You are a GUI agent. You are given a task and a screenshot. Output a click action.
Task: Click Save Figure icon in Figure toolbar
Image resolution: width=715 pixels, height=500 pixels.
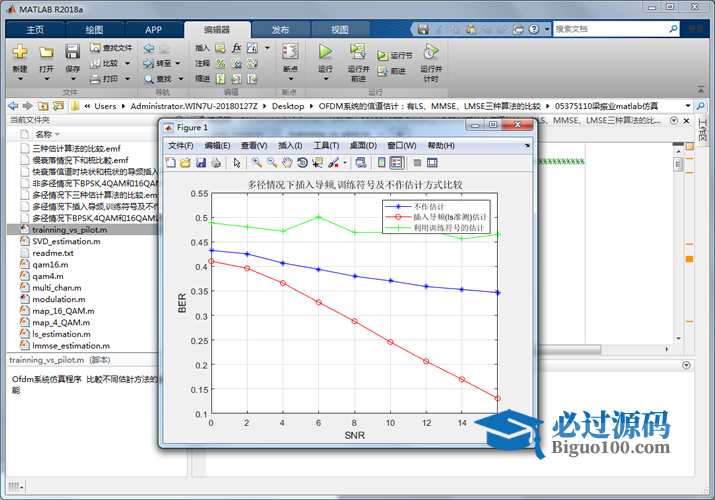point(201,163)
